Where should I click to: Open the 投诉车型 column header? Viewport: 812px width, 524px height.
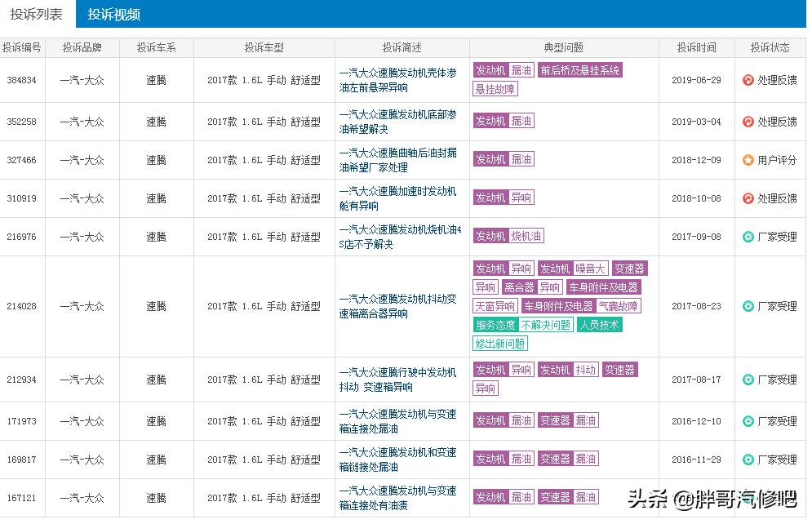264,47
